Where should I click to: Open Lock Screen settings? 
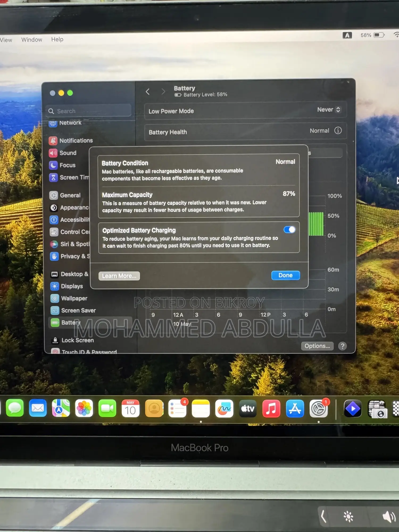[x=72, y=340]
